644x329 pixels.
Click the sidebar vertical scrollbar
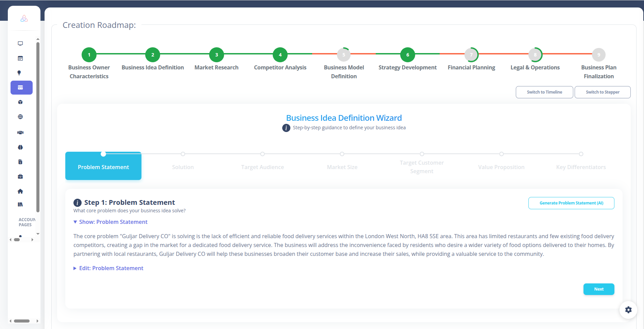[x=38, y=127]
